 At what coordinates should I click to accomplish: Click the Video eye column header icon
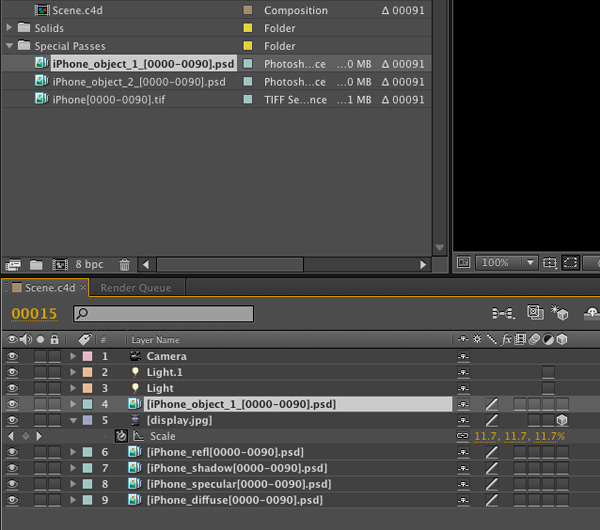click(x=12, y=339)
